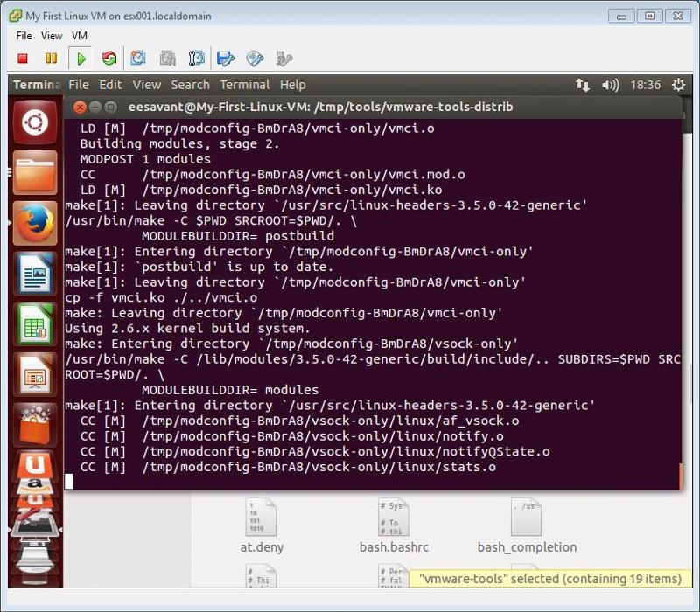Viewport: 700px width, 612px height.
Task: Minimize the terminal window
Action: (x=95, y=107)
